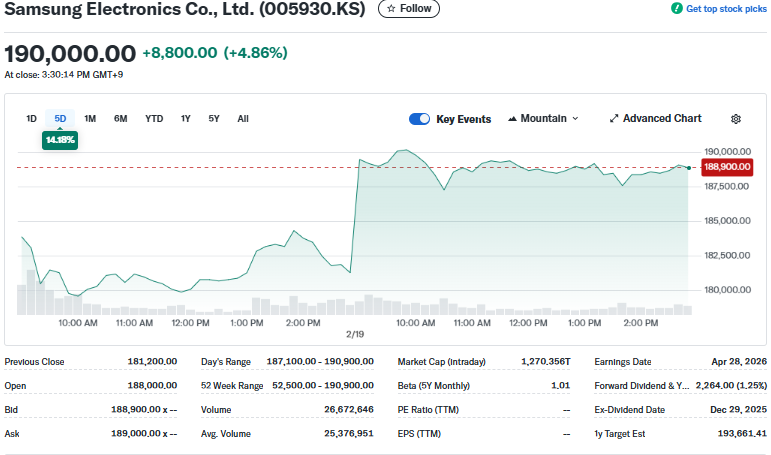
Task: Select the 1D range tab
Action: pos(31,119)
